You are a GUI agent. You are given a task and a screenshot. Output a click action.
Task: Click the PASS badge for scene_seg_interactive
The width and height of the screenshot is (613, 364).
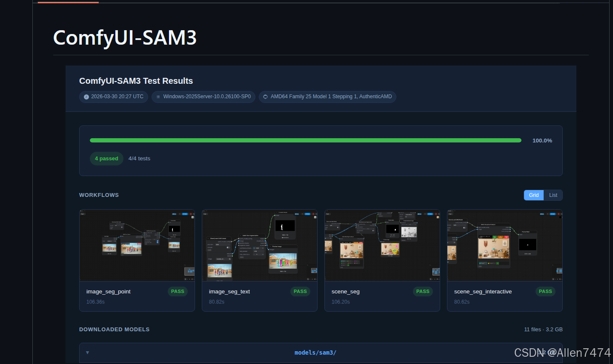point(545,292)
